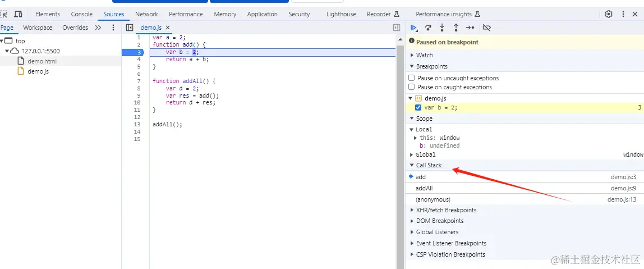Image resolution: width=644 pixels, height=269 pixels.
Task: Select the Page navigator tab
Action: [x=7, y=28]
